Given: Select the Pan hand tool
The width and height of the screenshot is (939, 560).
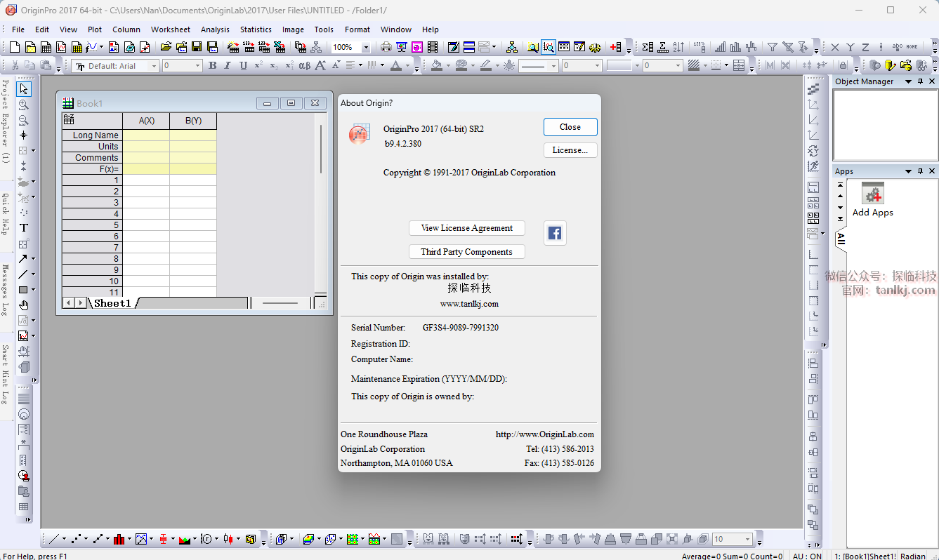Looking at the screenshot, I should pyautogui.click(x=24, y=305).
